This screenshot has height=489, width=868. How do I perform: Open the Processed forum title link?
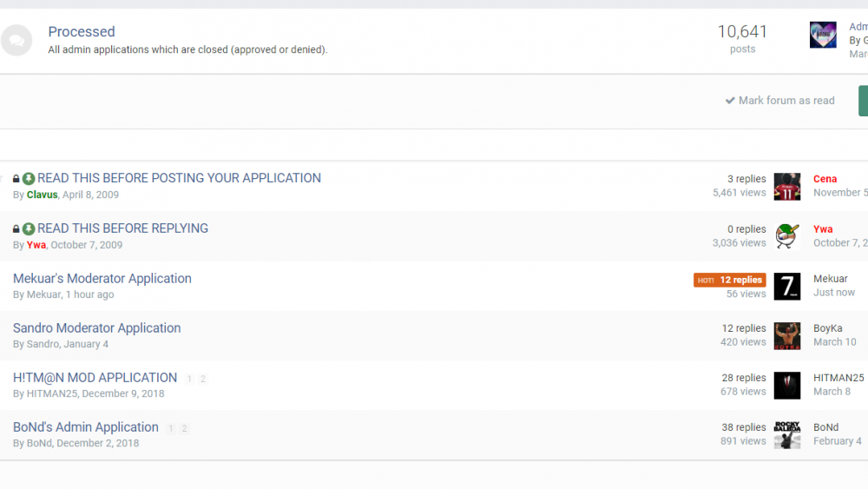coord(82,32)
